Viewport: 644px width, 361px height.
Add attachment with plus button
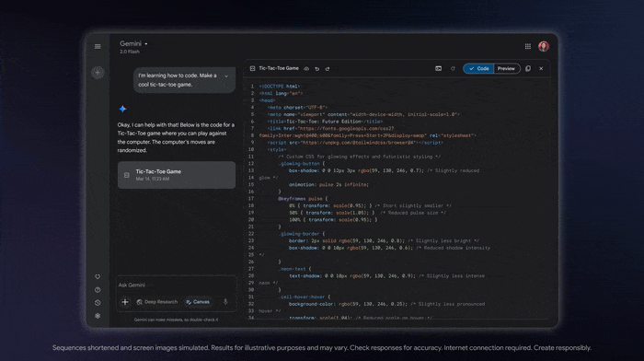[125, 302]
